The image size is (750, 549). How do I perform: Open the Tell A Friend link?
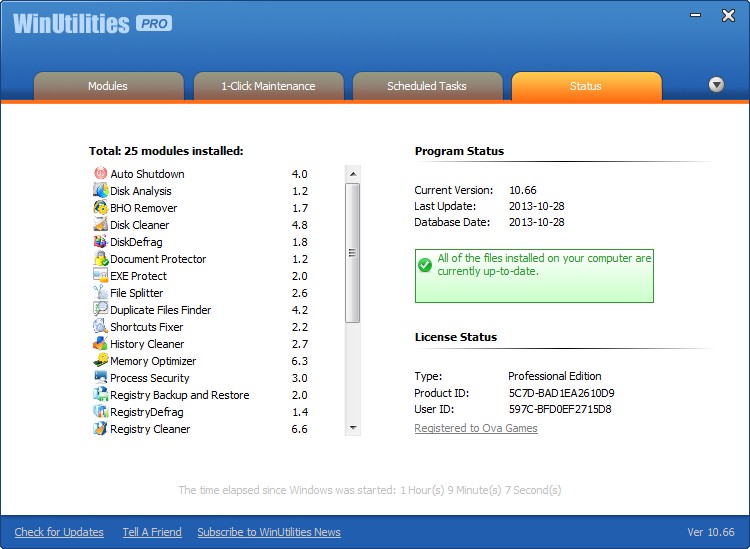(152, 532)
